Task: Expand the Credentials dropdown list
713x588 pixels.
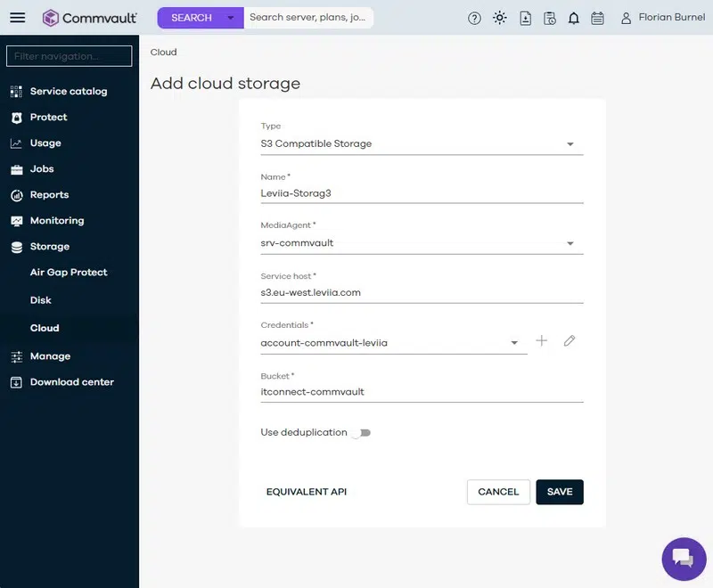Action: point(514,343)
